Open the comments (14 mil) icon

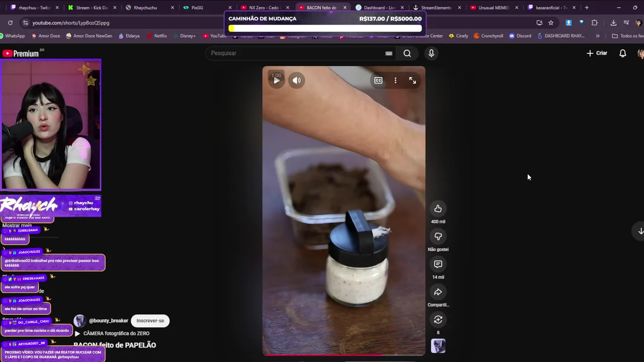(438, 264)
